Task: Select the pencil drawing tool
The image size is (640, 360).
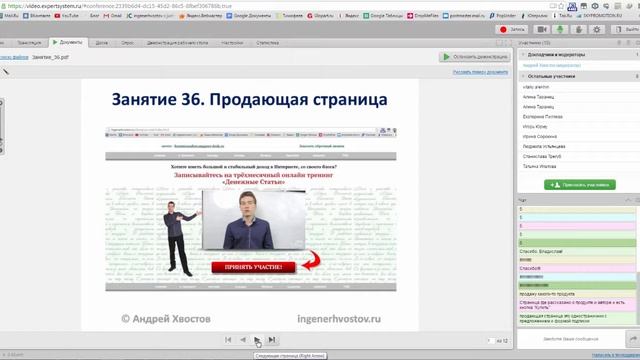Action: click(5, 71)
